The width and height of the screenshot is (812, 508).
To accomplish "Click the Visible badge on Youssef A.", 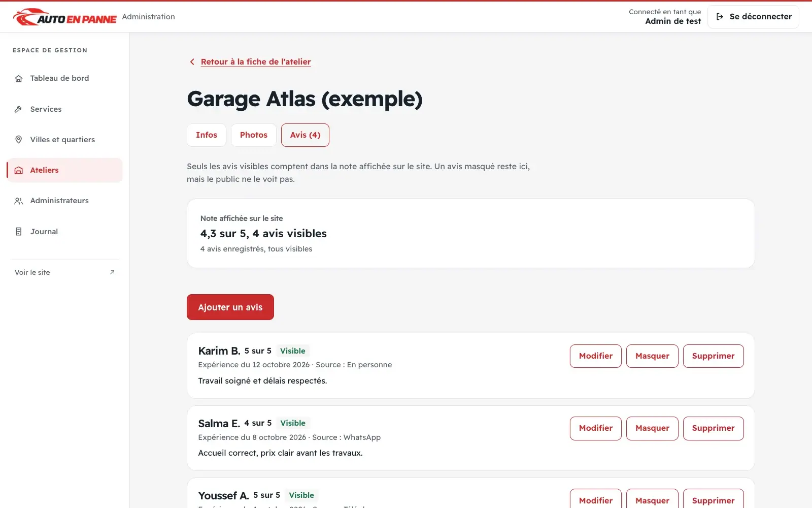I will click(301, 495).
